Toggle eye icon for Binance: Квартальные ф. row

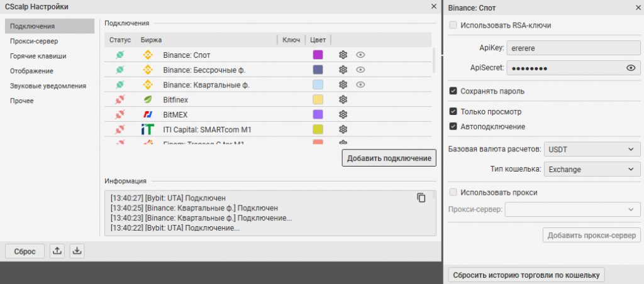point(360,85)
